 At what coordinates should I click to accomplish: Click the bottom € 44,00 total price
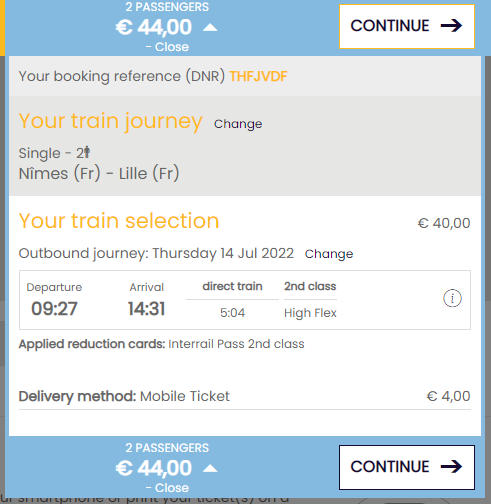pos(154,468)
